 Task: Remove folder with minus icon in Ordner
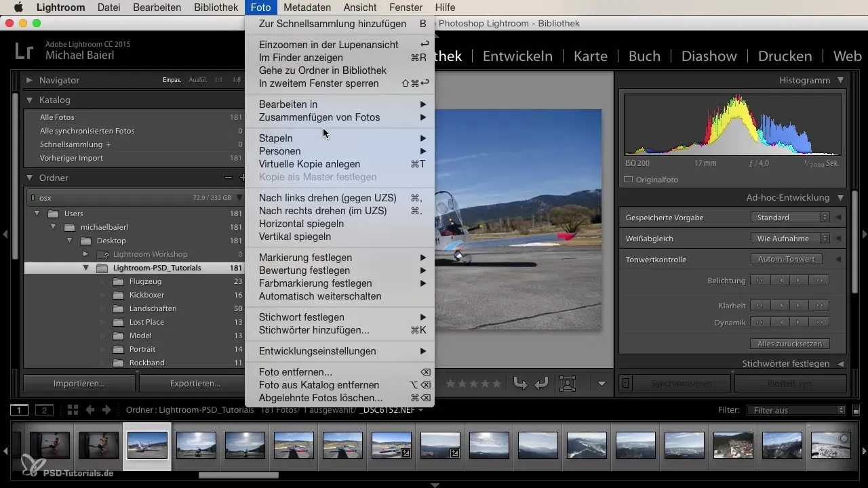[x=229, y=178]
